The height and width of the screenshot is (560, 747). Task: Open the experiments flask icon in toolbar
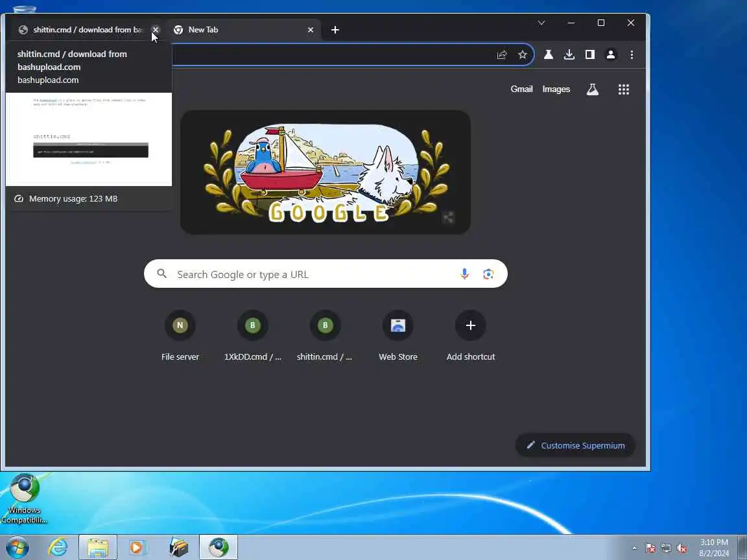click(x=549, y=54)
